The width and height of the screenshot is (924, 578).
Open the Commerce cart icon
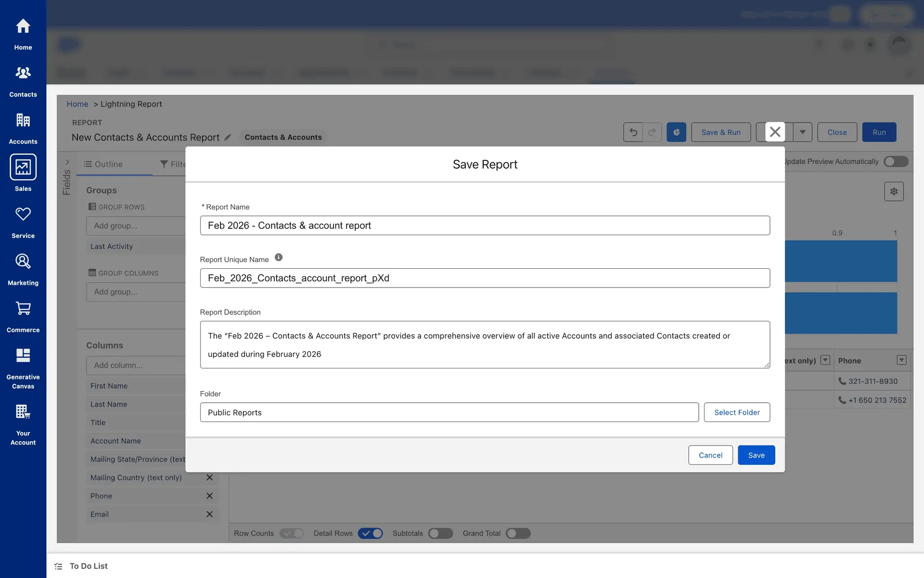[23, 309]
